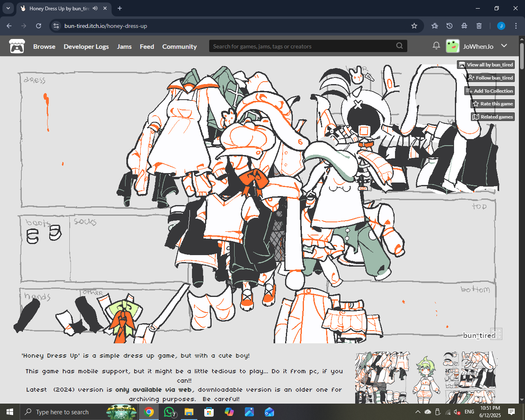Click Add To Collection
The width and height of the screenshot is (525, 420).
[x=489, y=91]
